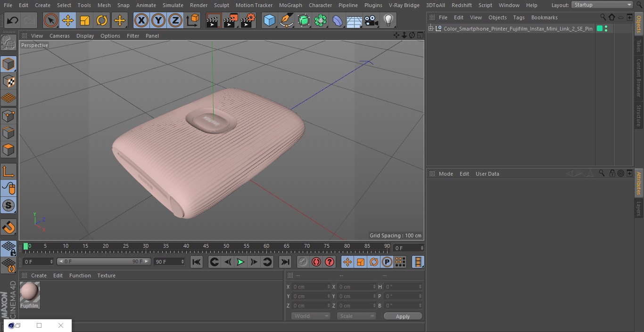
Task: Go to start of animation
Action: point(197,262)
